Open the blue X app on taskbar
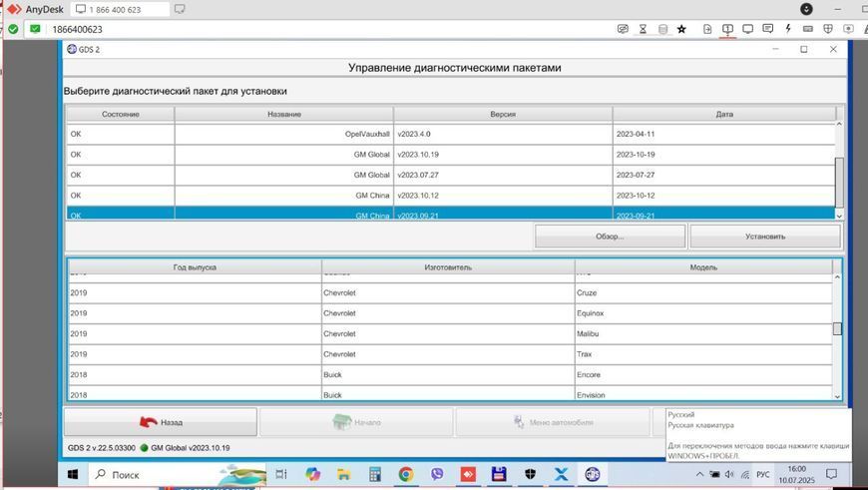Screen dimensions: 868x490 tap(561, 474)
